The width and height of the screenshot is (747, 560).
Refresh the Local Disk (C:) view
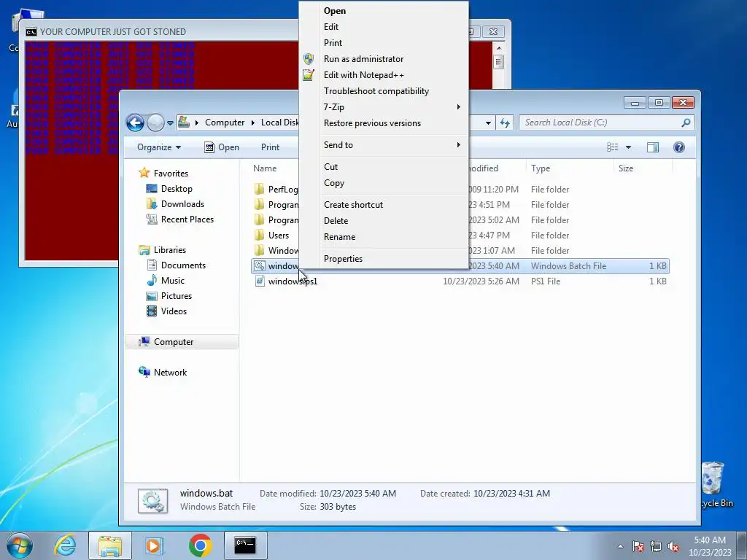(x=505, y=122)
